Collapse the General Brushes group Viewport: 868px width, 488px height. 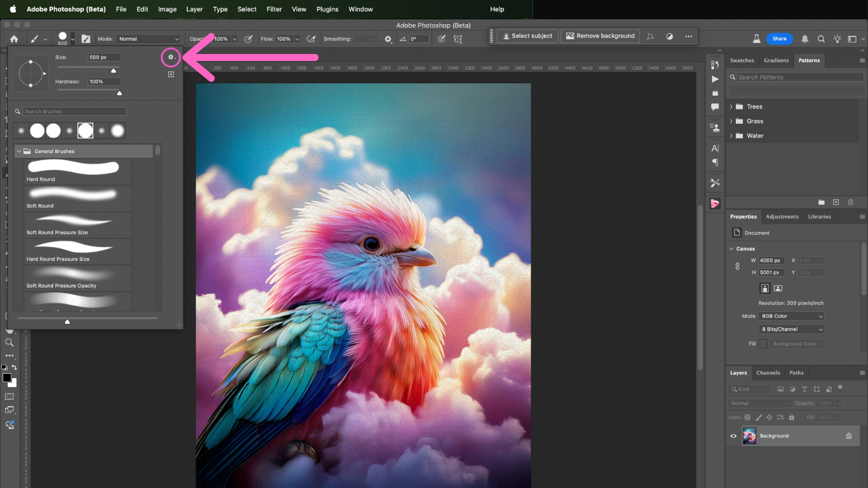tap(19, 151)
